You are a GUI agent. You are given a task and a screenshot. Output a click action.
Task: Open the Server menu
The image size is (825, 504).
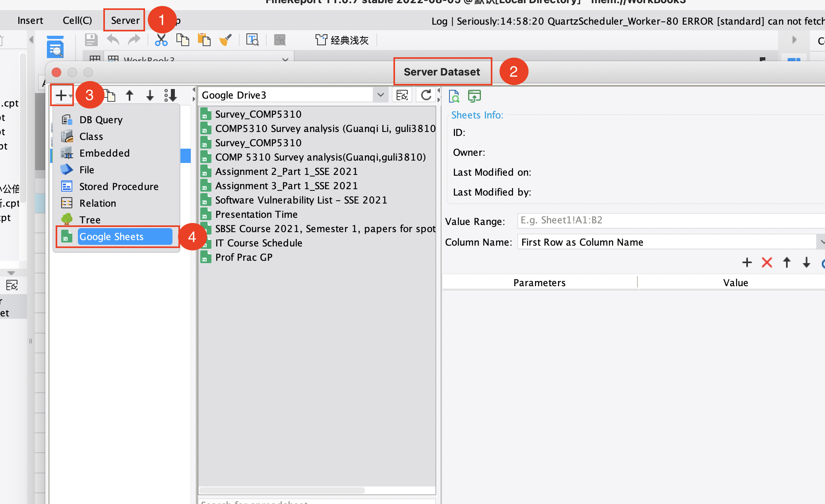(x=124, y=20)
